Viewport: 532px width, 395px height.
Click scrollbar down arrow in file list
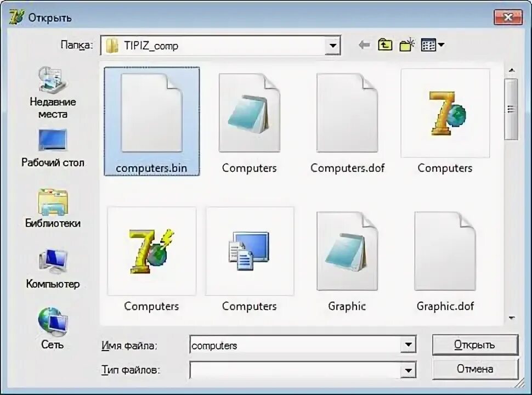click(512, 318)
